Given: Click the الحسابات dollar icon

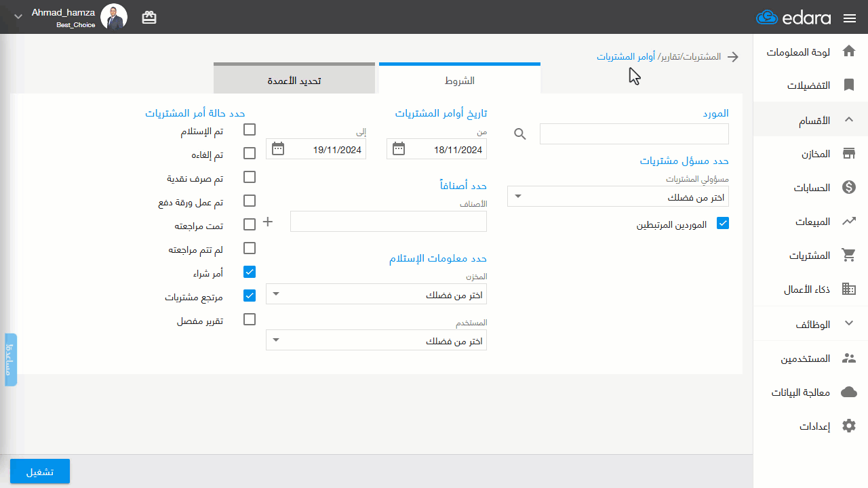Looking at the screenshot, I should coord(848,188).
